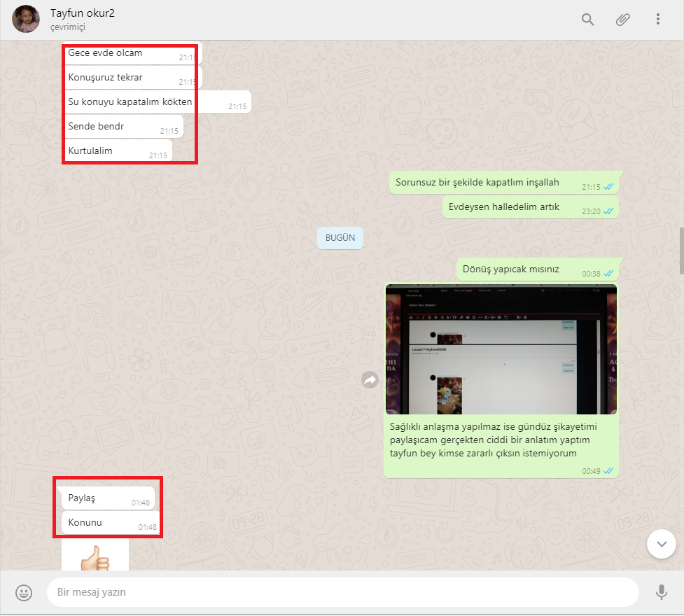
Task: Open the emoji picker smiley icon
Action: pos(24,592)
